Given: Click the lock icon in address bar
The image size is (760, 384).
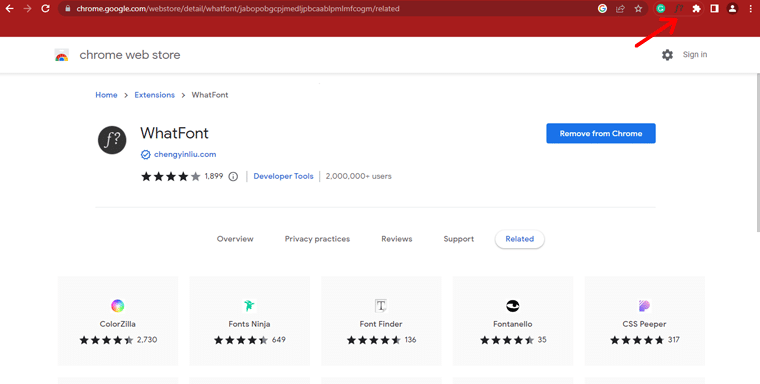Looking at the screenshot, I should (67, 9).
